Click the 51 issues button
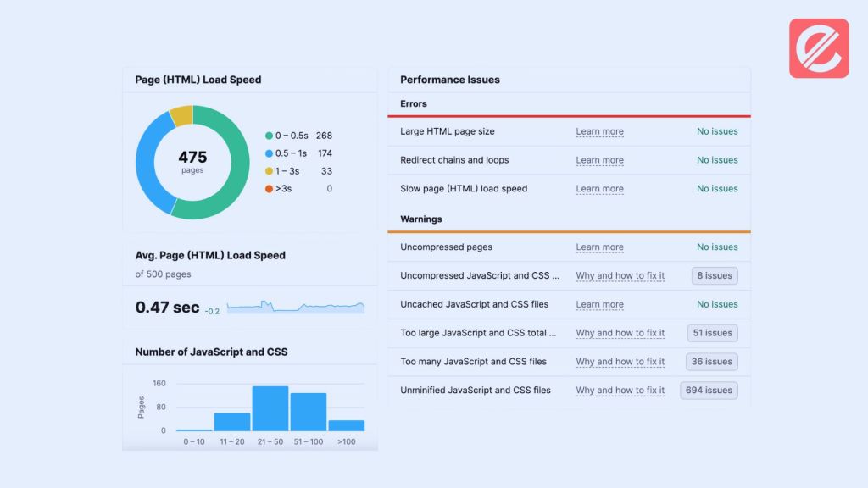This screenshot has height=488, width=868. coord(712,333)
